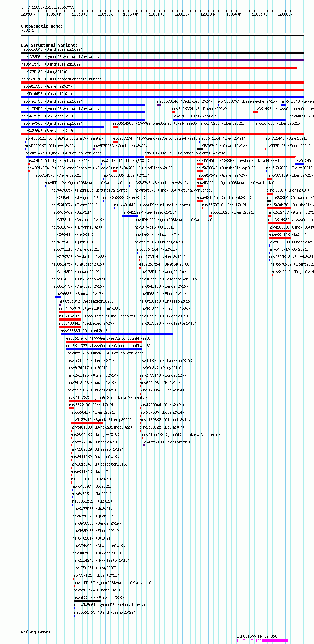Click the chr7:128557251..128667053 region label
Image resolution: width=314 pixels, height=644 pixels.
click(48, 7)
